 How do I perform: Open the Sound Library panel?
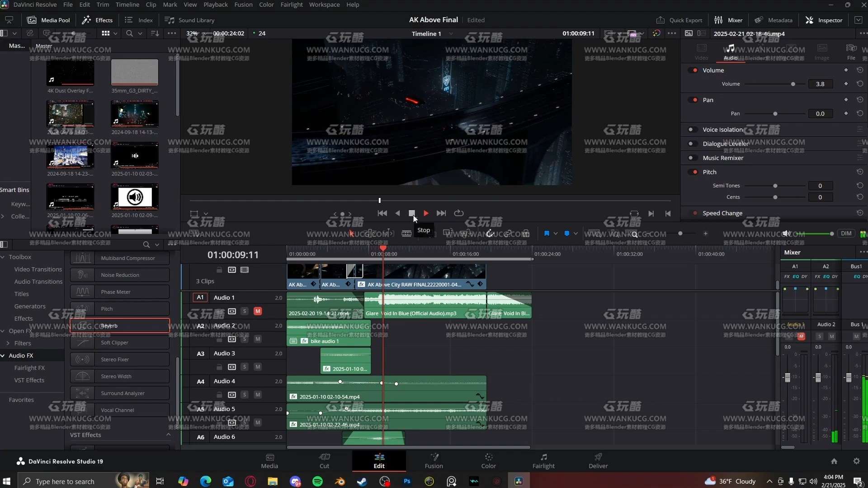189,20
